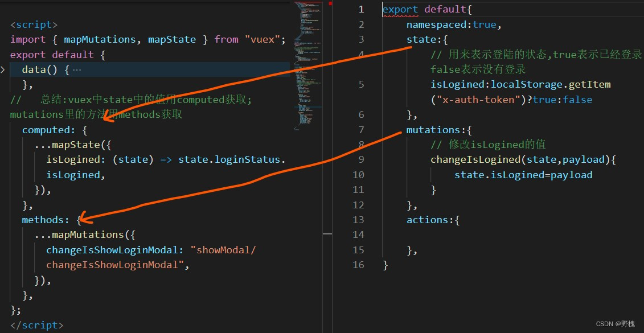Screen dimensions: 644x333
Task: Click the "x-auth-token" string literal
Action: 478,99
